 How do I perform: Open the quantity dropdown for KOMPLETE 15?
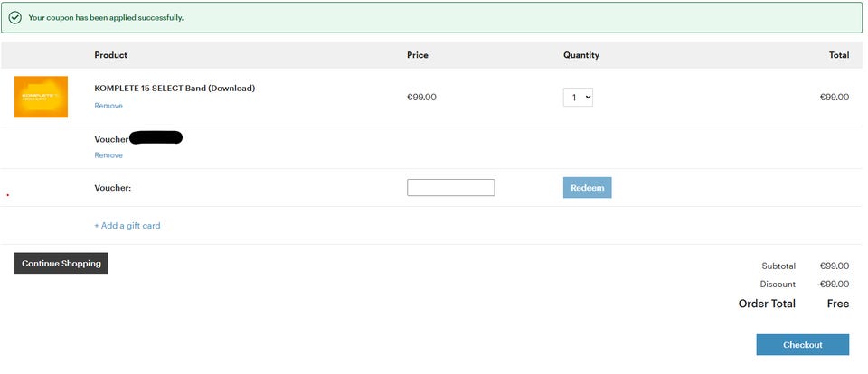(x=578, y=98)
